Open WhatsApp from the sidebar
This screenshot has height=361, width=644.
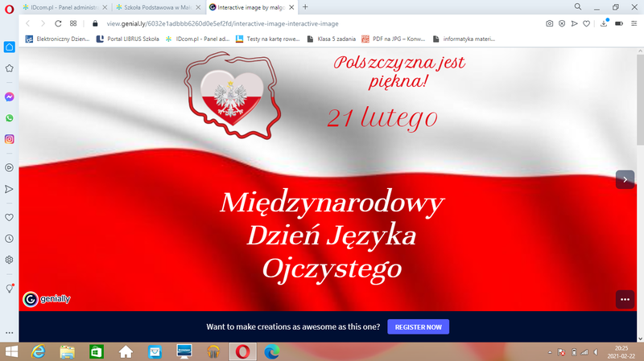tap(9, 118)
